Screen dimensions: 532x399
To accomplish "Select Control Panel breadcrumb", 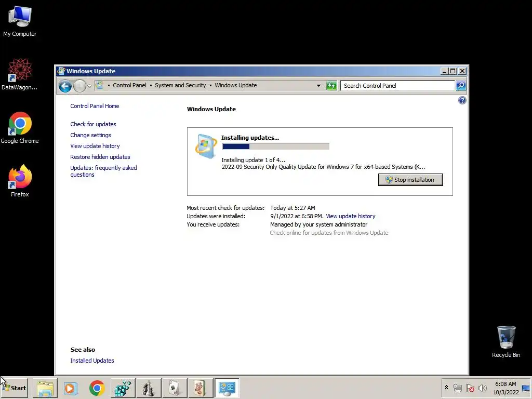I will (129, 86).
